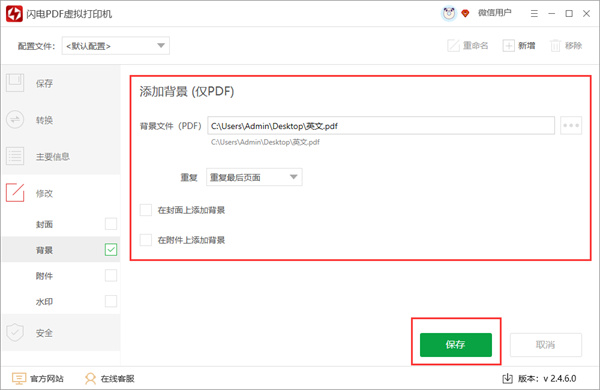Viewport: 600px width, 390px height.
Task: Open the 重复最后页面 repeat dropdown
Action: click(254, 177)
